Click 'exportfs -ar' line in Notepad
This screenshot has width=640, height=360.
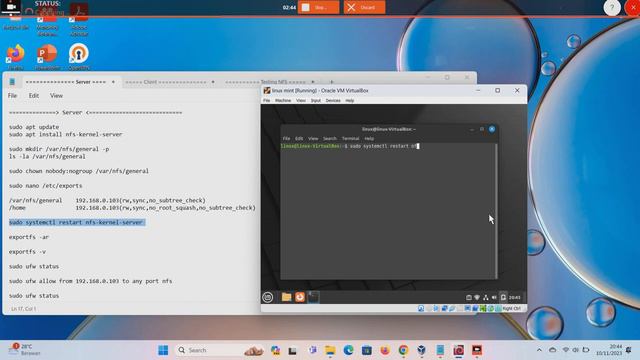[x=29, y=237]
